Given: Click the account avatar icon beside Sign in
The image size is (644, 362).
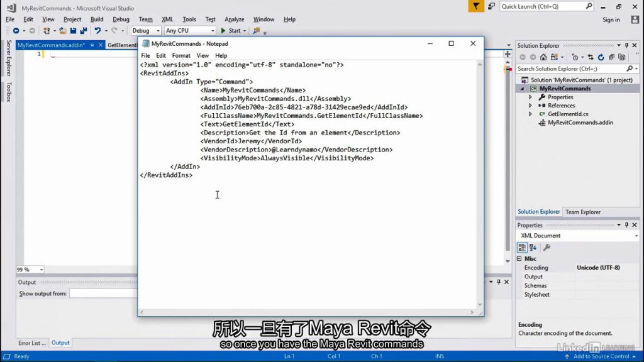Looking at the screenshot, I should tap(635, 19).
